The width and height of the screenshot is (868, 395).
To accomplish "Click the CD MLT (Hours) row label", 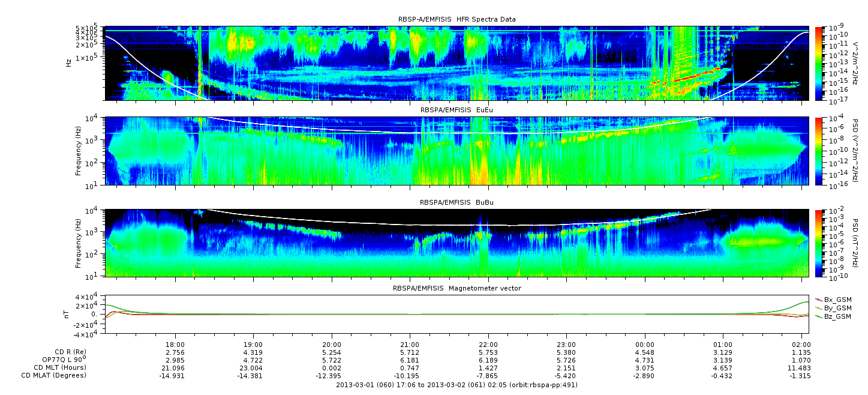I will pyautogui.click(x=60, y=367).
